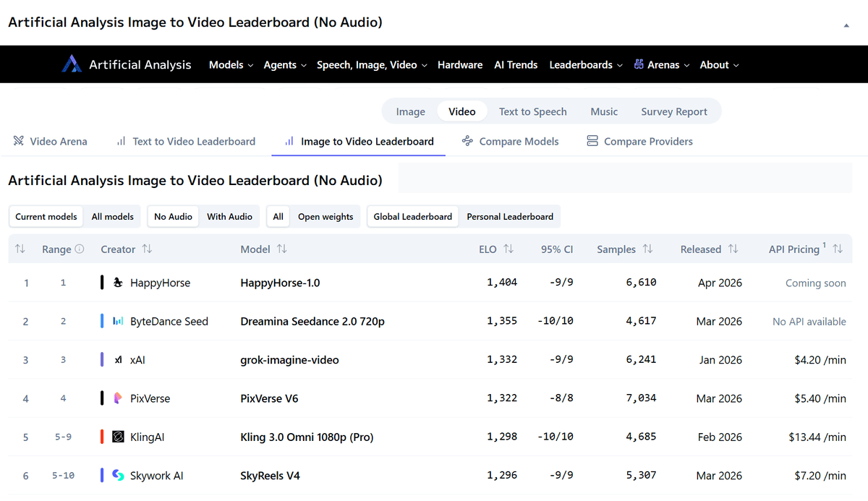Image resolution: width=868 pixels, height=501 pixels.
Task: Switch to the With Audio filter
Action: [230, 216]
